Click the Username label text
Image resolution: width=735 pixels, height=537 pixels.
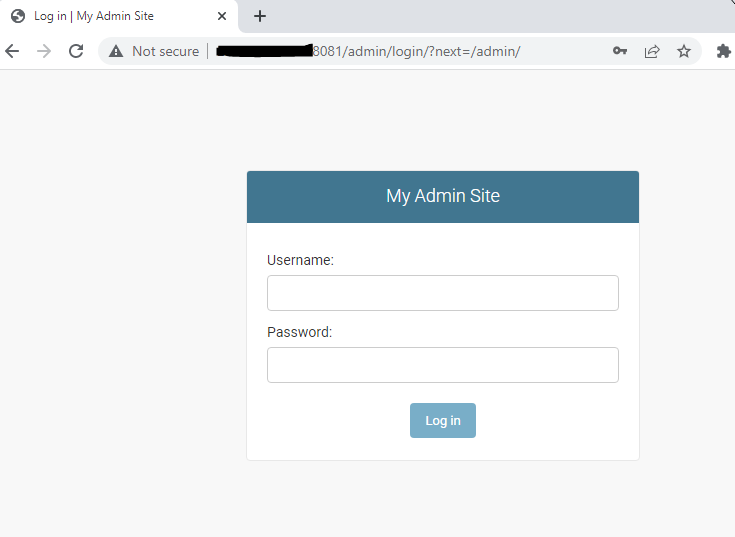click(300, 260)
